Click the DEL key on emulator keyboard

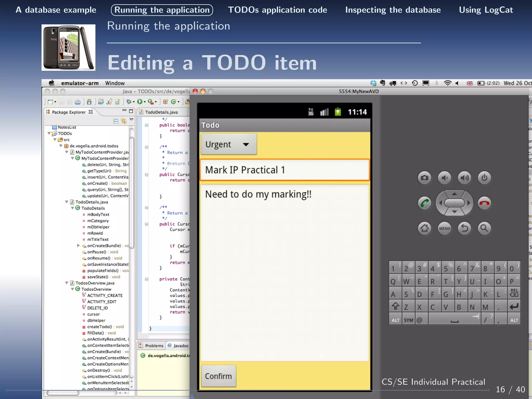[514, 293]
